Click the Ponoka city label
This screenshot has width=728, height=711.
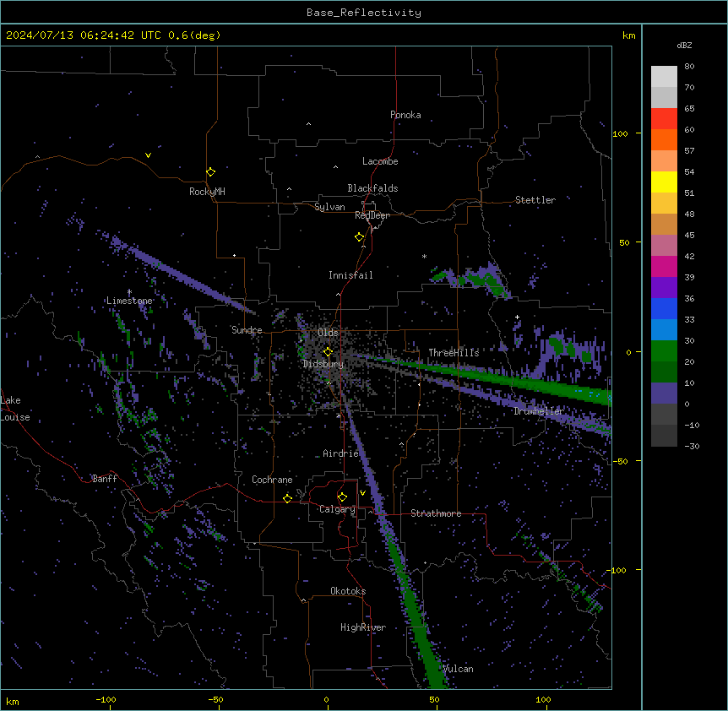(405, 115)
